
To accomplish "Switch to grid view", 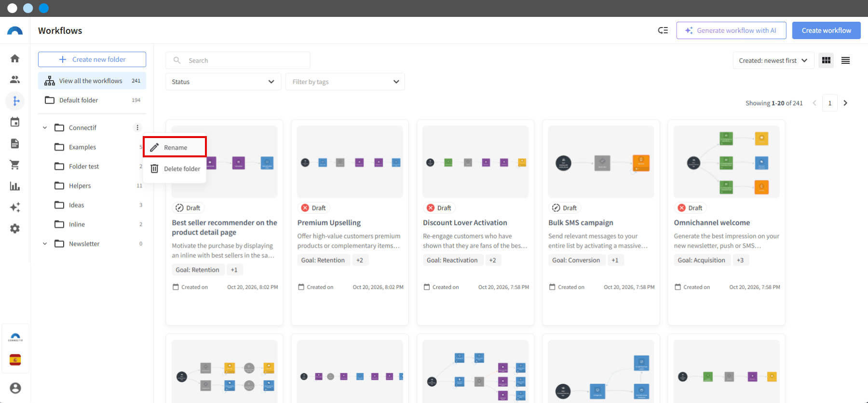I will pyautogui.click(x=826, y=60).
